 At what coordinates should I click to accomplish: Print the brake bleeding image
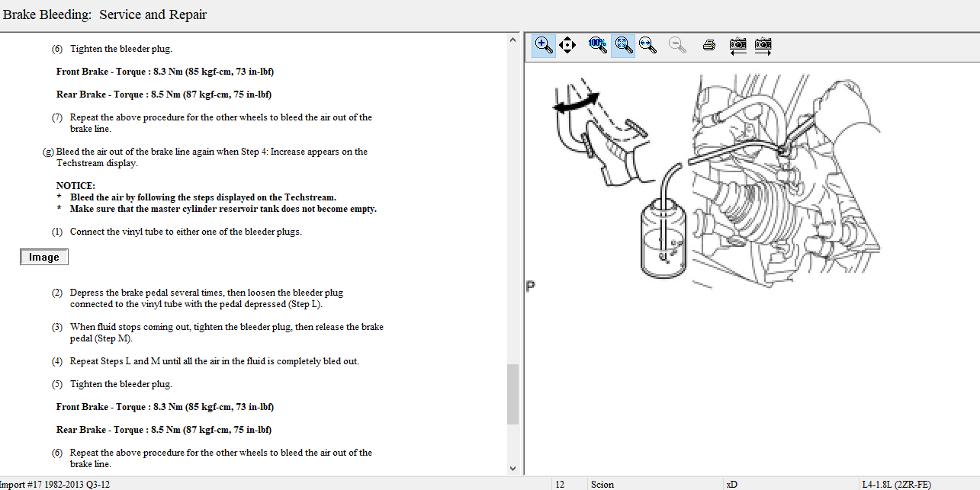[708, 45]
